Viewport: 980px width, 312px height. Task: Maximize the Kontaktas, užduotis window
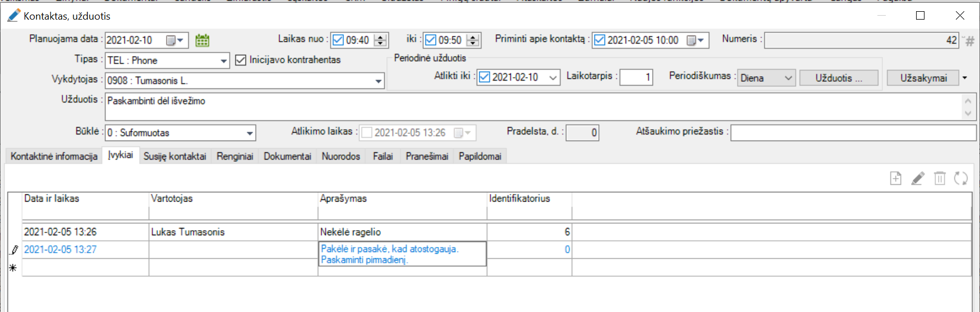click(x=920, y=16)
